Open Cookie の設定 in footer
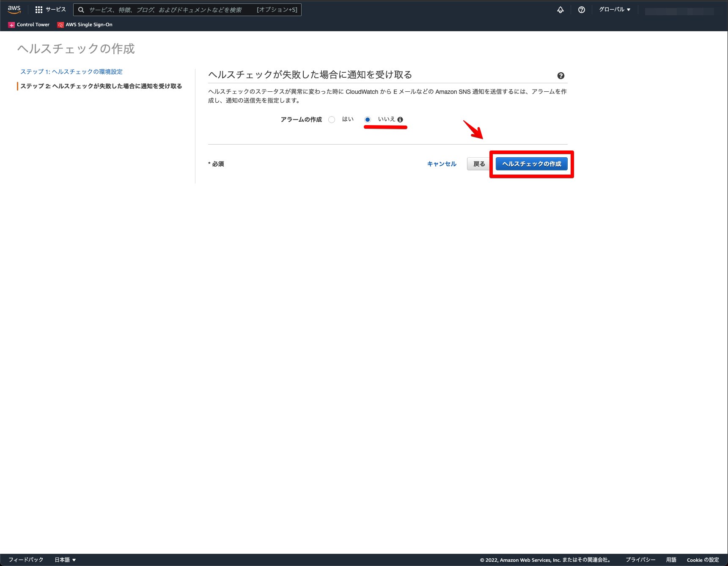 coord(703,560)
